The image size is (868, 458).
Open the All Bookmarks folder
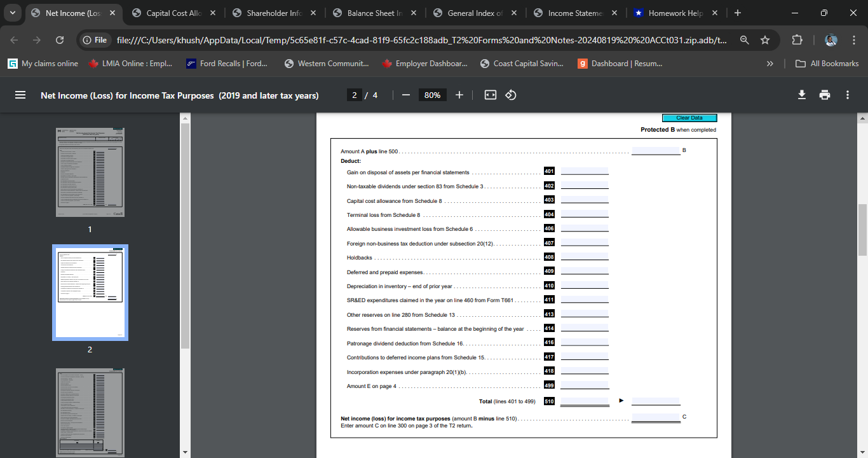pyautogui.click(x=827, y=64)
